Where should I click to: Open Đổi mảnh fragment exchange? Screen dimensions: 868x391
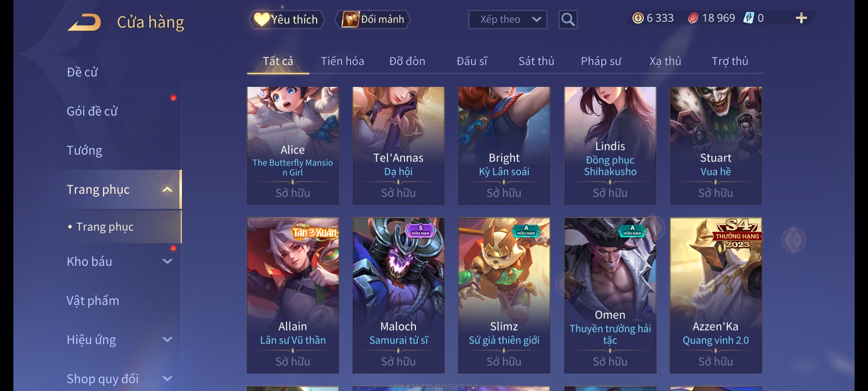(373, 20)
